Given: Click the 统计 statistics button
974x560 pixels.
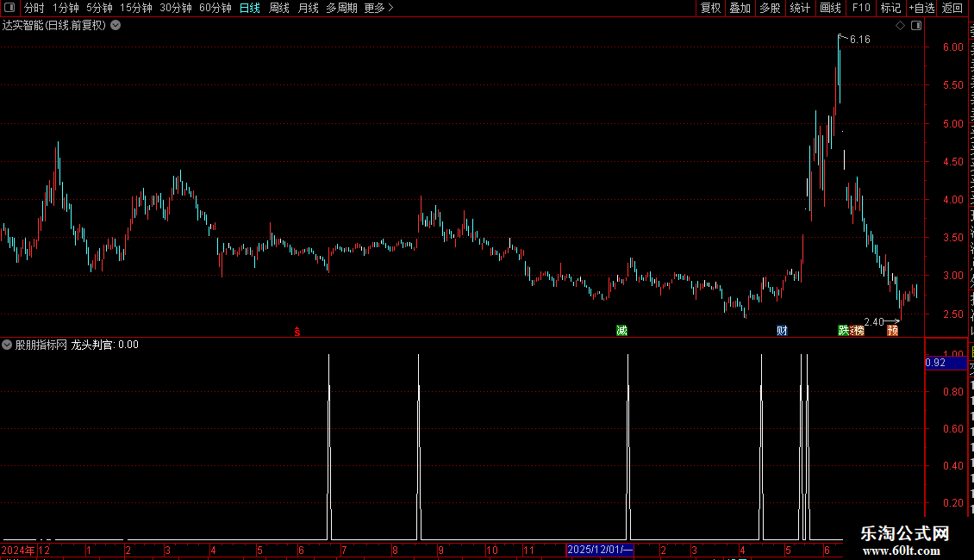Looking at the screenshot, I should (800, 8).
